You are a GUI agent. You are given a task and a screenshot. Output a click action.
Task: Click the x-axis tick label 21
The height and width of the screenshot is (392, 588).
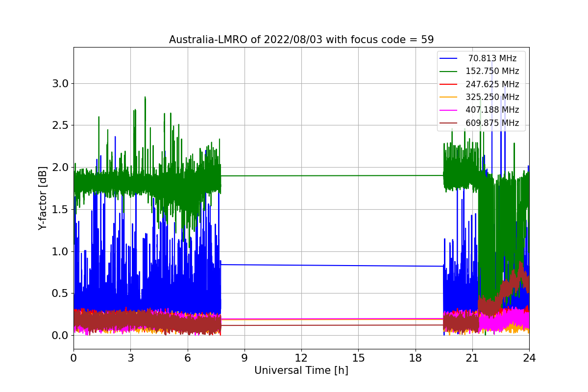[472, 358]
